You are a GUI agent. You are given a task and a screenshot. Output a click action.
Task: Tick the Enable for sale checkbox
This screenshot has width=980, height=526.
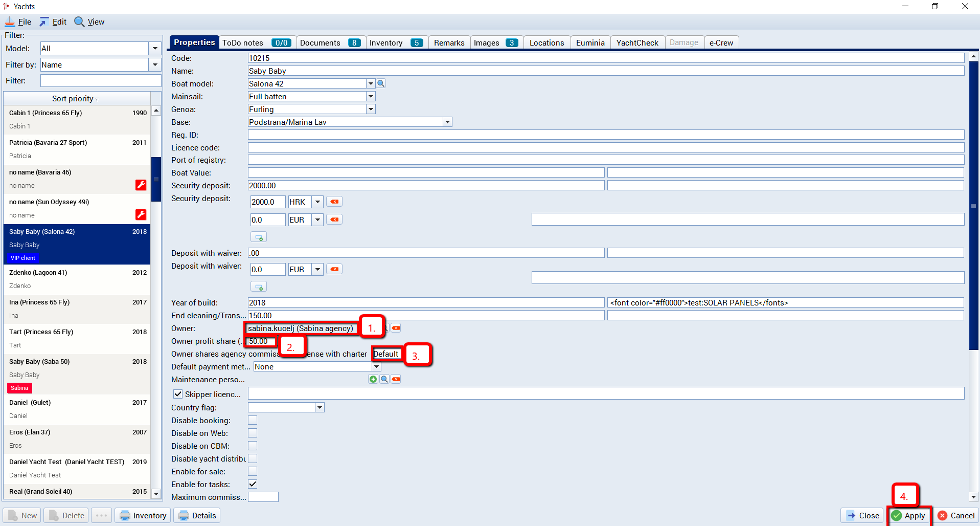[253, 471]
